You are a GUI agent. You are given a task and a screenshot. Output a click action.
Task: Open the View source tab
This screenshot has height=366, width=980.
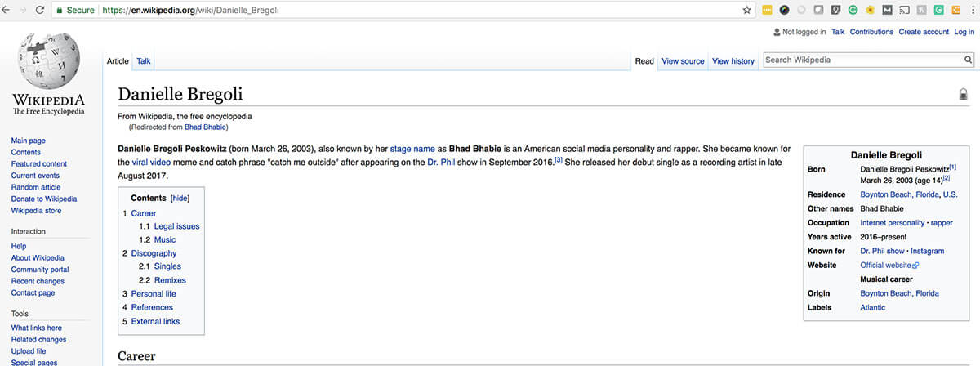click(x=683, y=61)
